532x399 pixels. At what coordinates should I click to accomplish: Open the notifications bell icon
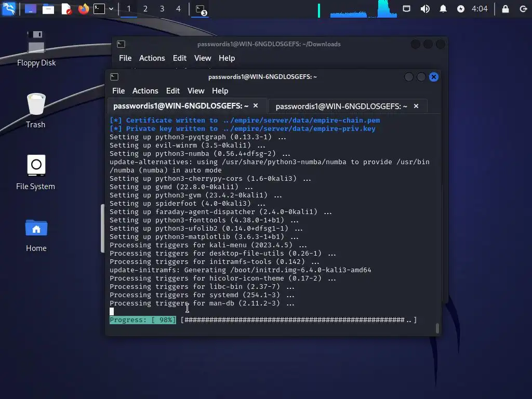coord(443,9)
